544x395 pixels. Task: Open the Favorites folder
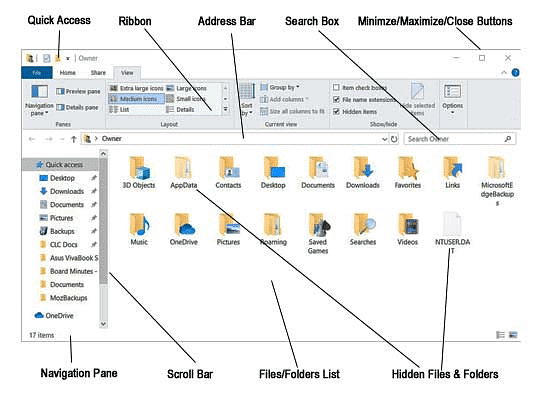pos(408,173)
